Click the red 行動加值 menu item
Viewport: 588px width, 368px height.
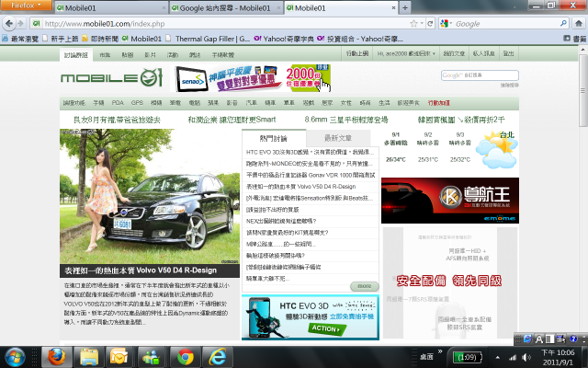pos(439,103)
